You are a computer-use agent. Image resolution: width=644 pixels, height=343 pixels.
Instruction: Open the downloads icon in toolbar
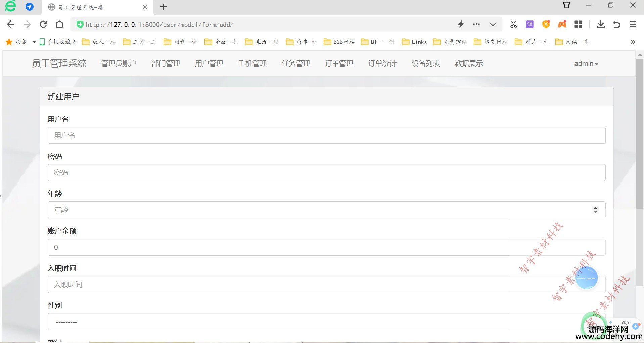point(600,24)
